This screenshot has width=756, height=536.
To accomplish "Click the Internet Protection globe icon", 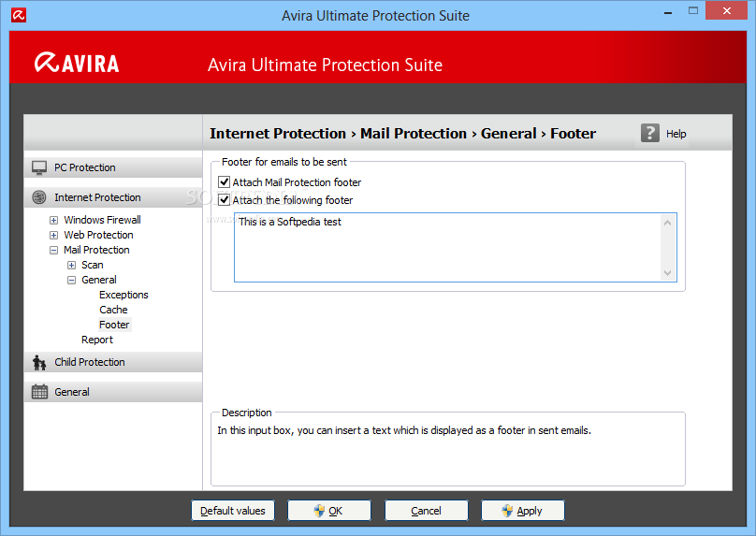I will pos(39,197).
